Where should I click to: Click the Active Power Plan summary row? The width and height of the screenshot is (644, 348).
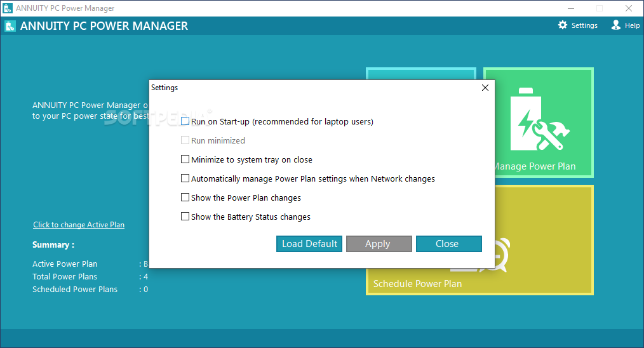pos(90,264)
